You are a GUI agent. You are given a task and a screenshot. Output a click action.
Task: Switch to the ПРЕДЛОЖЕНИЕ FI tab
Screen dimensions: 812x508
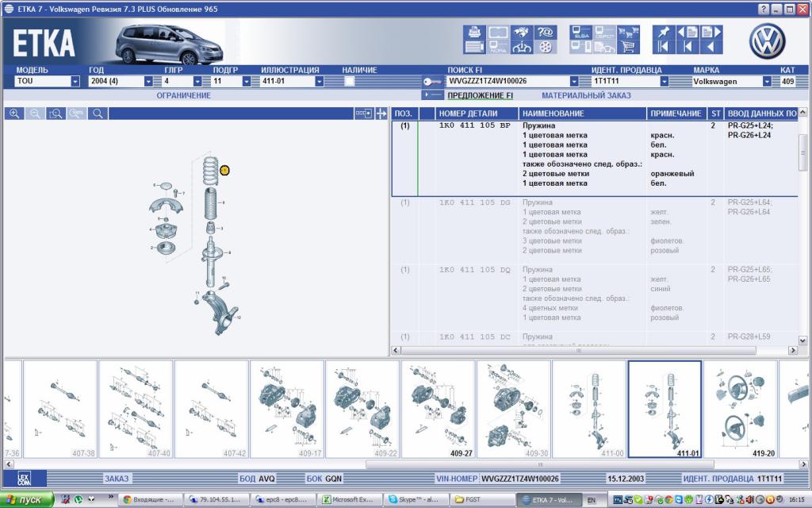(x=480, y=95)
